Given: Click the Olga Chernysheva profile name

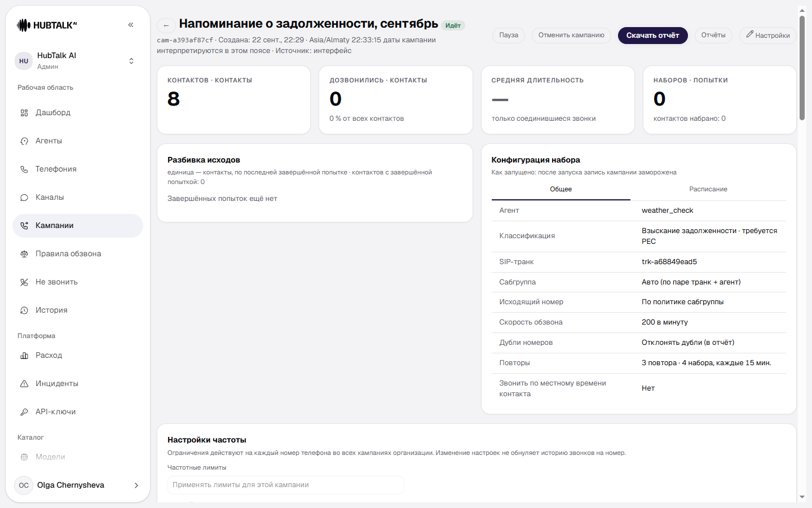Looking at the screenshot, I should pyautogui.click(x=70, y=485).
